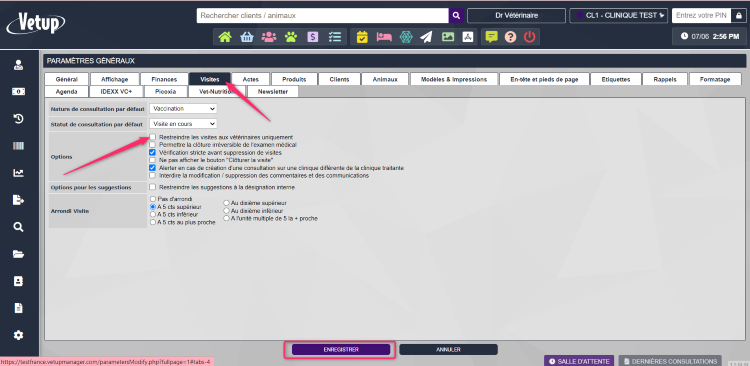The image size is (750, 366).
Task: Click the Vetup logo
Action: click(36, 23)
